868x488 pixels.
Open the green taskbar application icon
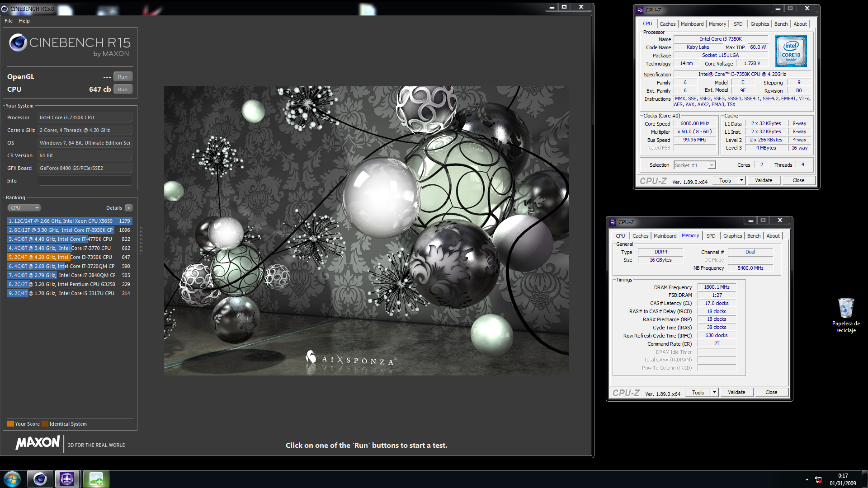(x=96, y=479)
